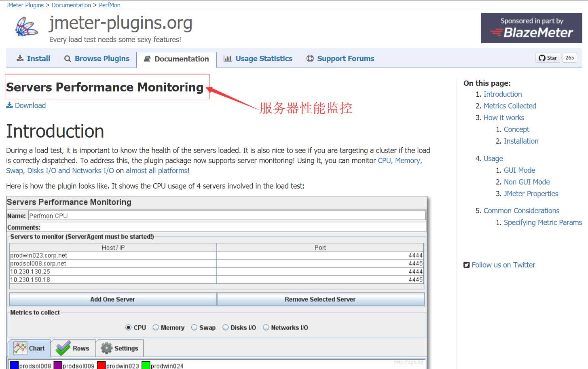Click the Support Forums lifebuoy icon

(310, 58)
